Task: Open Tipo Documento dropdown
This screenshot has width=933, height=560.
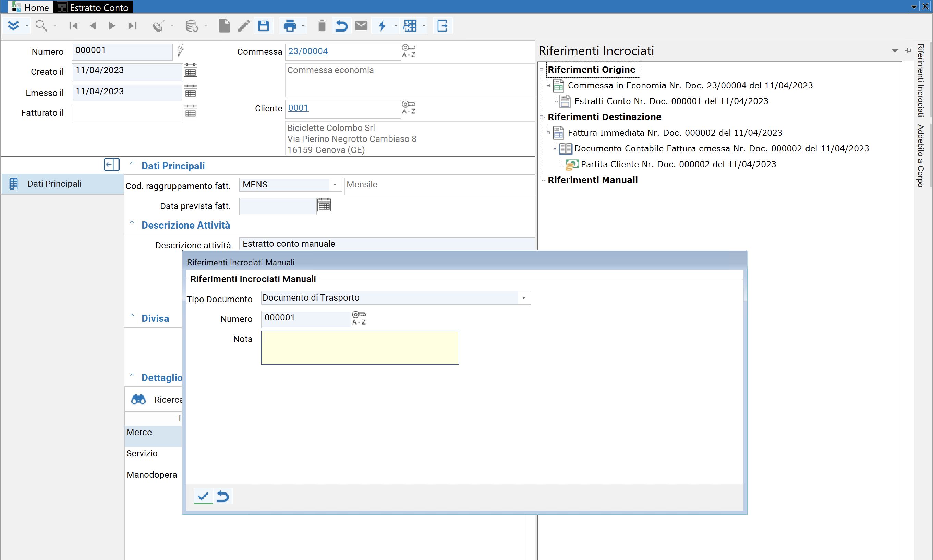Action: pos(523,298)
